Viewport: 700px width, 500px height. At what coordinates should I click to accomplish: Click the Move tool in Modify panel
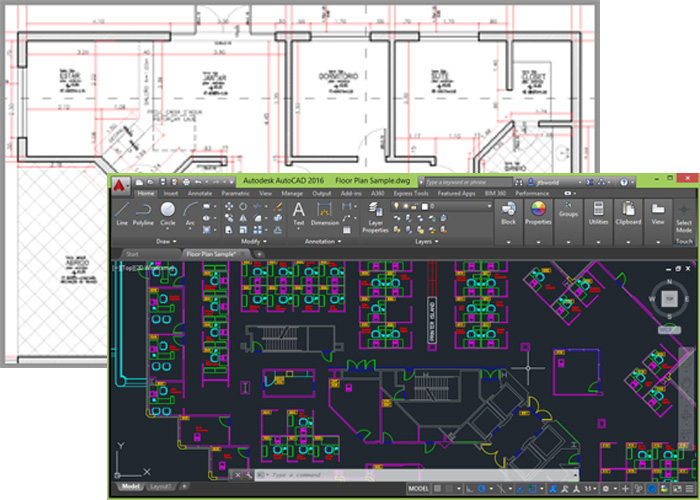pos(229,206)
